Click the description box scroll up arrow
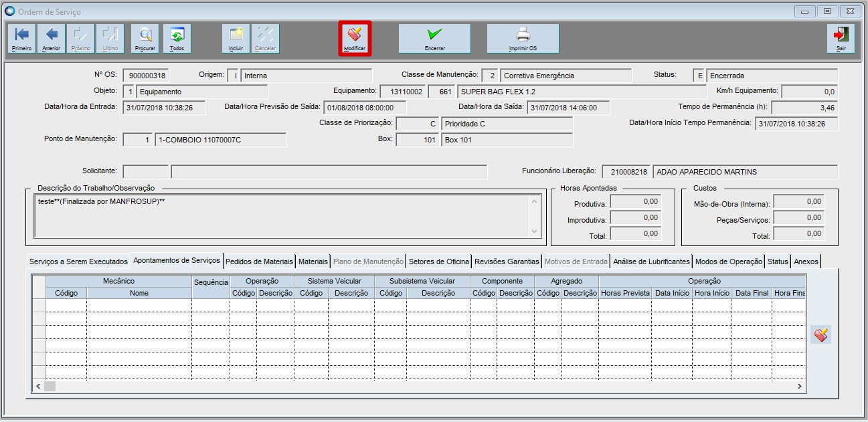The height and width of the screenshot is (422, 868). tap(534, 201)
